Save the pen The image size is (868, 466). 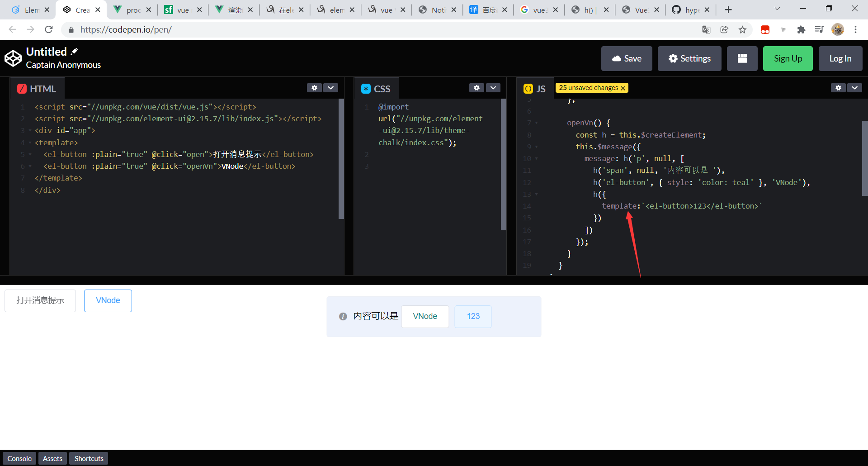tap(627, 58)
